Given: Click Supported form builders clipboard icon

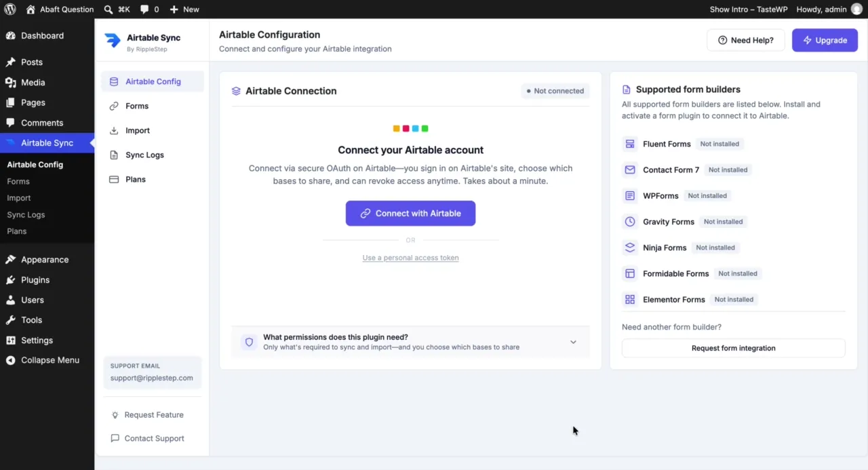Looking at the screenshot, I should coord(627,90).
